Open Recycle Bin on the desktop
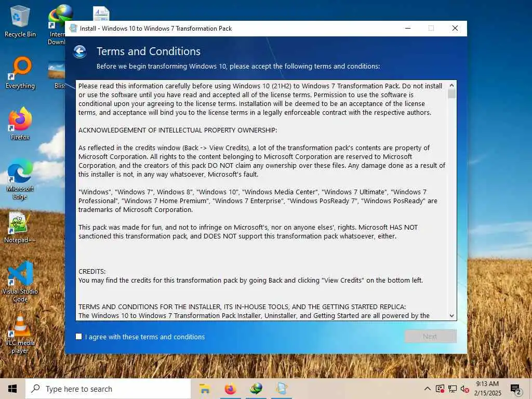Image resolution: width=532 pixels, height=399 pixels. click(x=20, y=21)
